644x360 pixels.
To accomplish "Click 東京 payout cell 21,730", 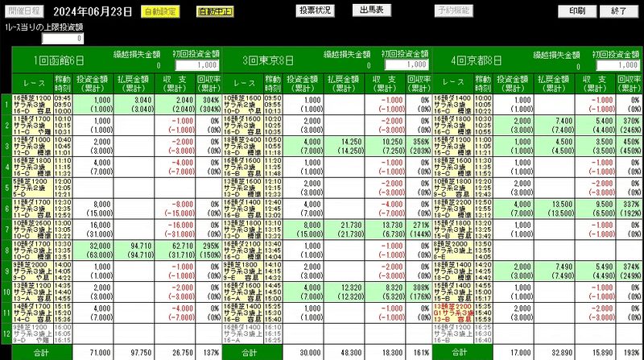I will pos(345,230).
